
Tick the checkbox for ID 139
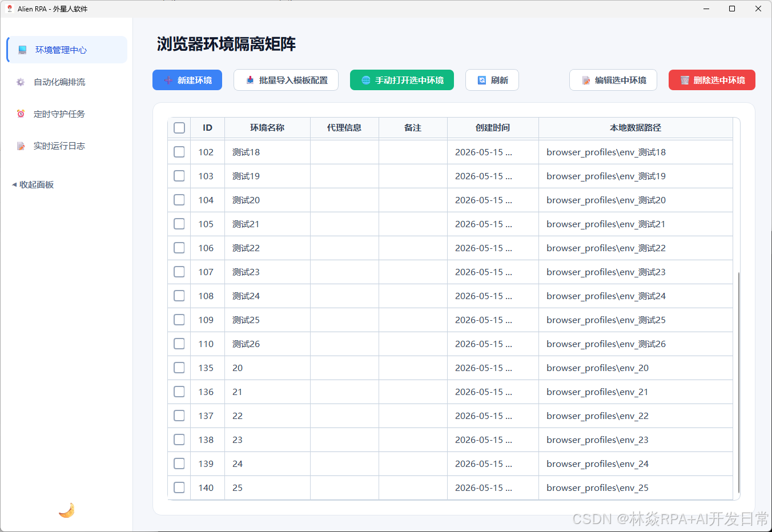pyautogui.click(x=179, y=464)
